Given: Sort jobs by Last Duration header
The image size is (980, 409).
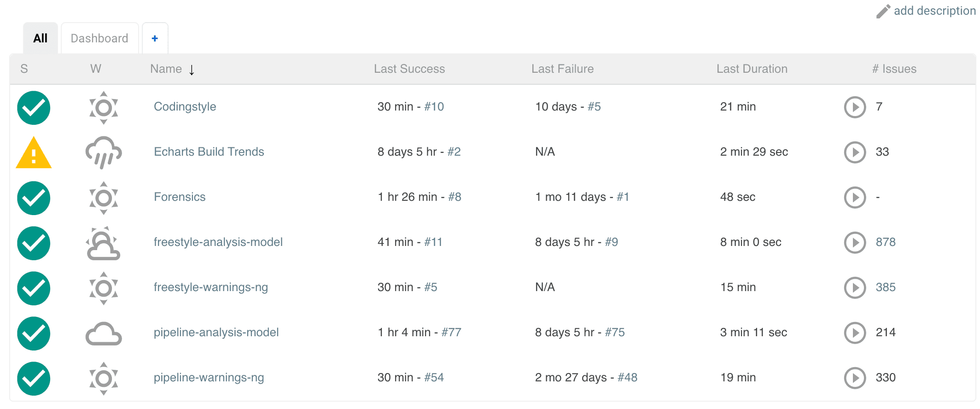Looking at the screenshot, I should pyautogui.click(x=752, y=69).
